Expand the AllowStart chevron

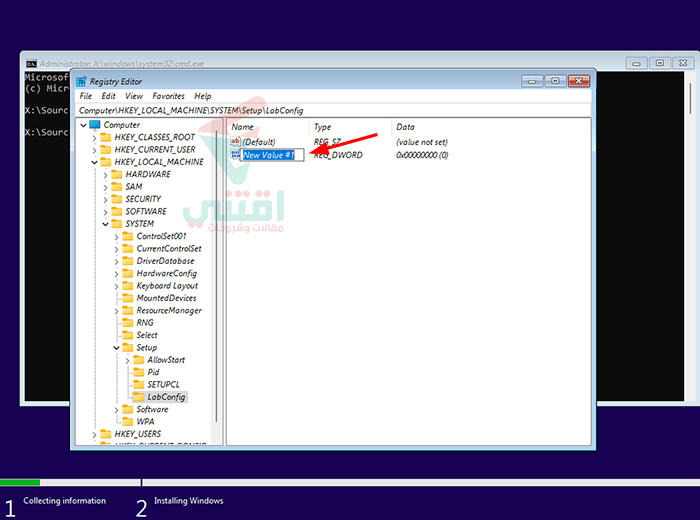point(127,360)
